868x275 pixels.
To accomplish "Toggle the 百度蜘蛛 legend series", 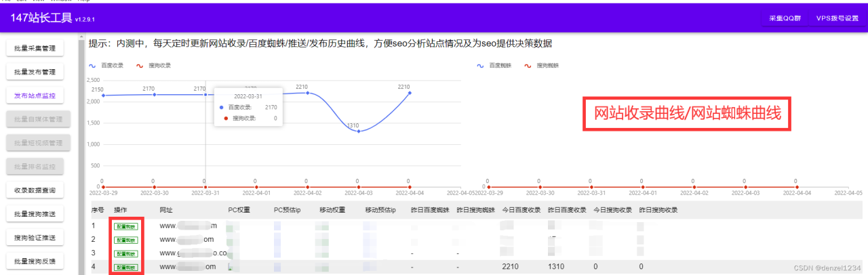I will click(x=494, y=66).
